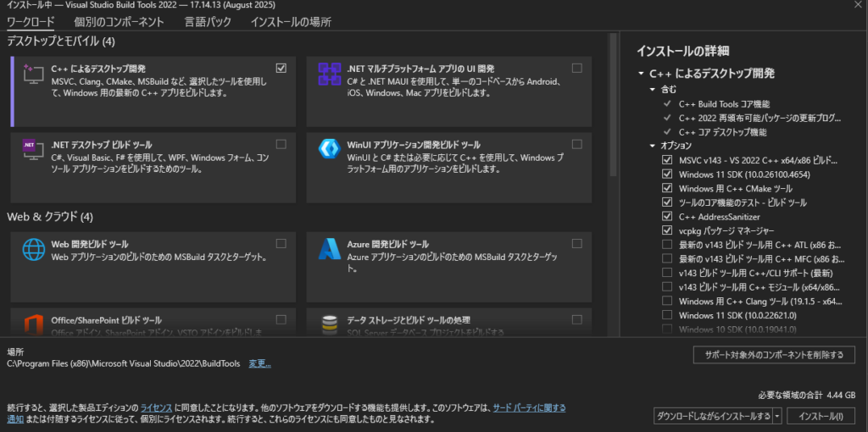This screenshot has height=432, width=868.
Task: Check Office/SharePoint ビルド ツール workload
Action: 281,319
